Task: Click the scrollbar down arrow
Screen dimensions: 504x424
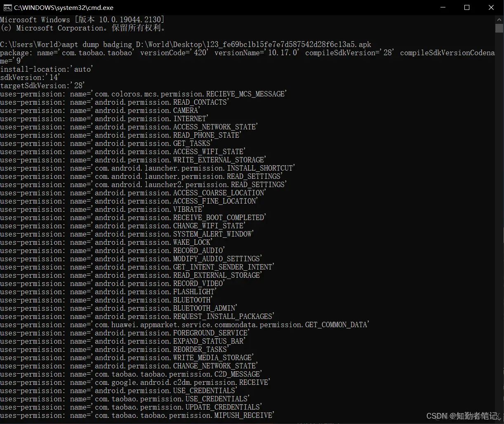Action: pyautogui.click(x=499, y=419)
